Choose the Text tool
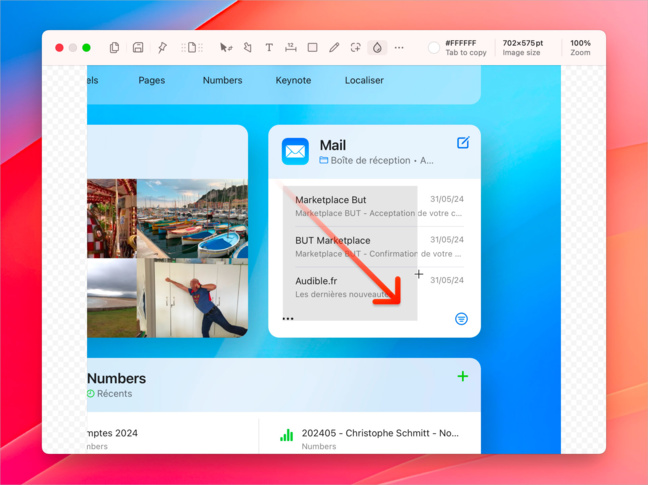648x485 pixels. click(269, 48)
